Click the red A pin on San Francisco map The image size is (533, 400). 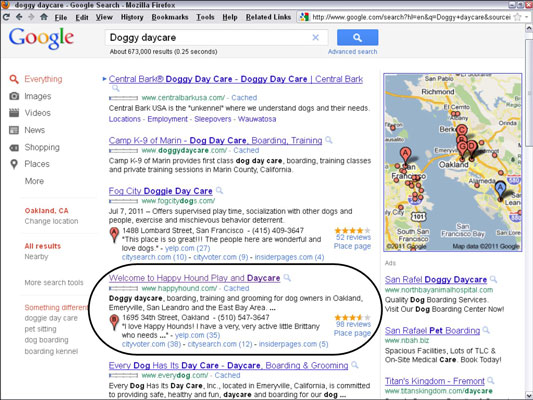tap(405, 156)
